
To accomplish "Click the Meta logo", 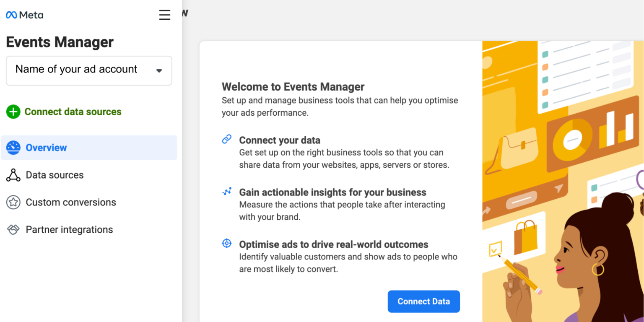I will pos(24,15).
